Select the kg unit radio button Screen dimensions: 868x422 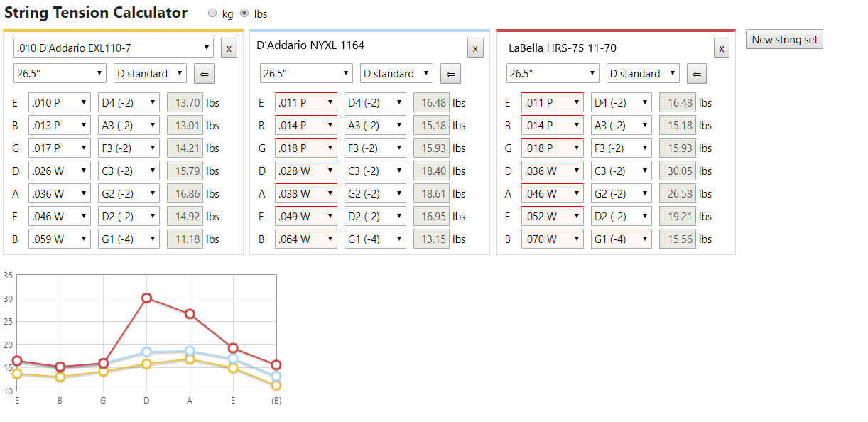(x=212, y=13)
